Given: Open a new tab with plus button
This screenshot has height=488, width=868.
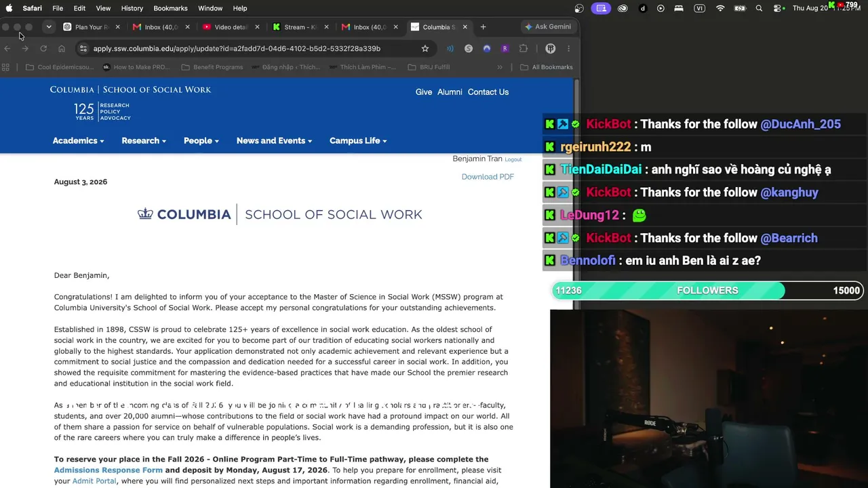Looking at the screenshot, I should point(483,27).
